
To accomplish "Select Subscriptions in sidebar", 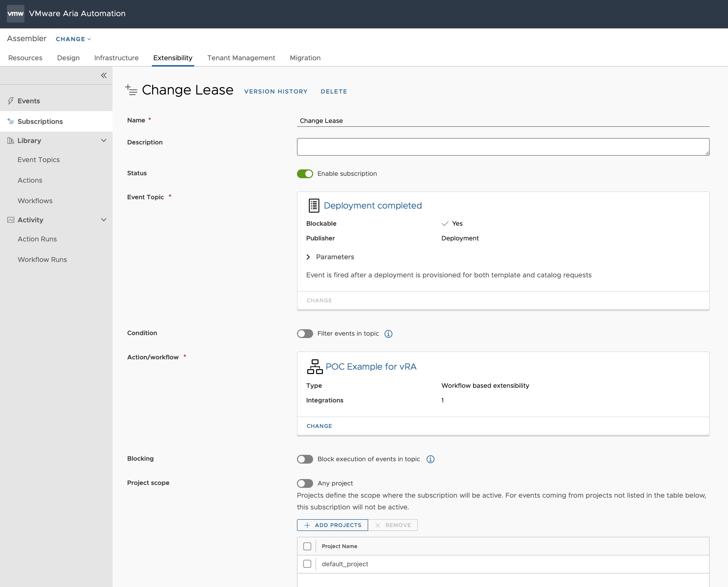I will click(x=56, y=121).
